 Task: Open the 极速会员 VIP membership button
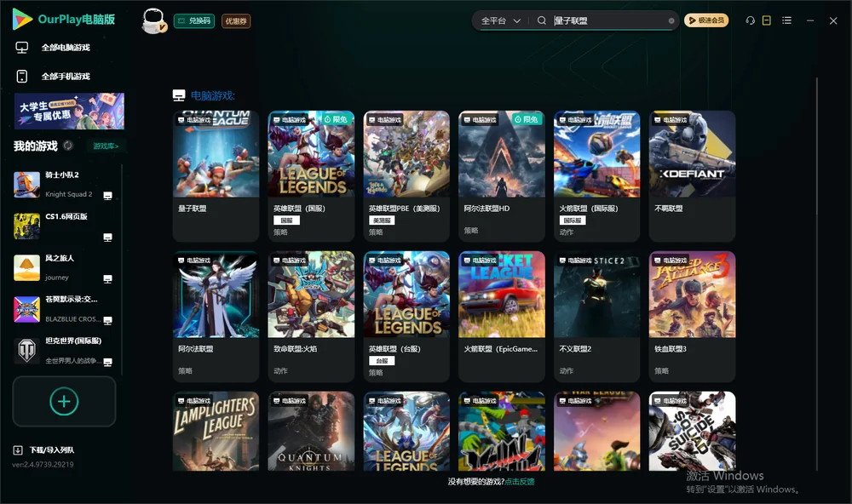(x=706, y=20)
